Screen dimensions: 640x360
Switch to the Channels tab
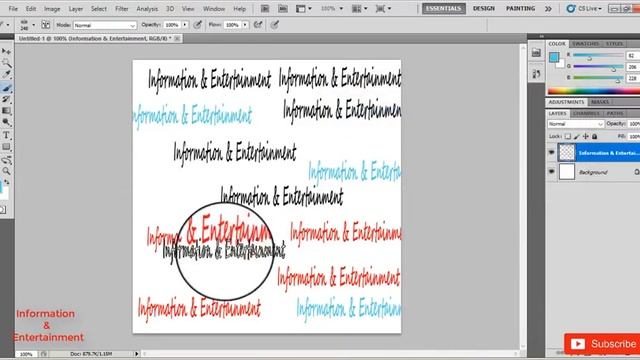[x=586, y=113]
